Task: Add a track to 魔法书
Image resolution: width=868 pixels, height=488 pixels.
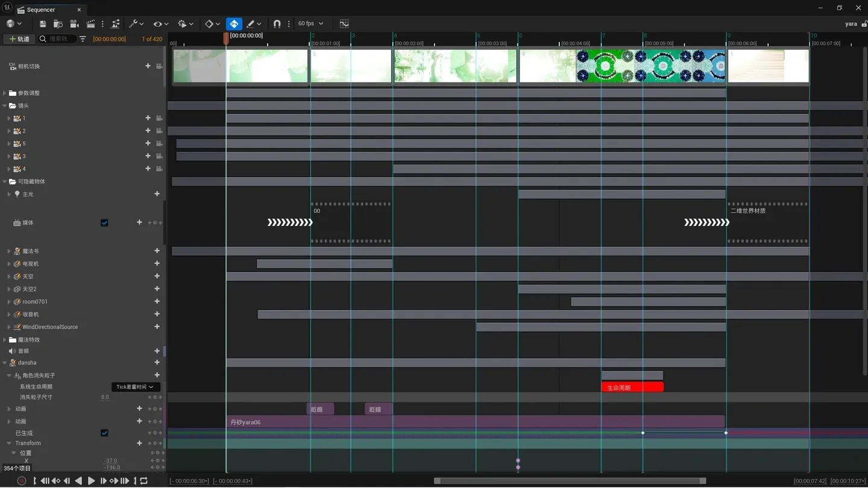Action: click(x=157, y=251)
